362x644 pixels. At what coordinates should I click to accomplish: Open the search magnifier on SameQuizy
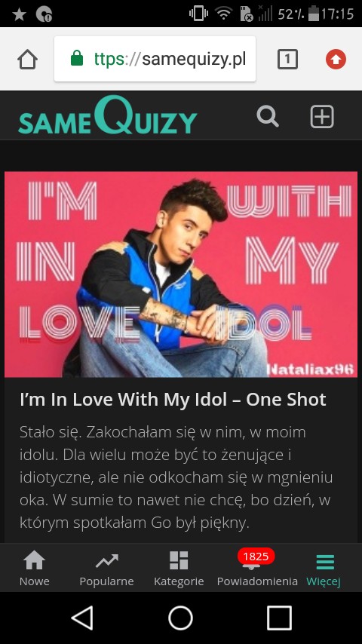coord(268,116)
